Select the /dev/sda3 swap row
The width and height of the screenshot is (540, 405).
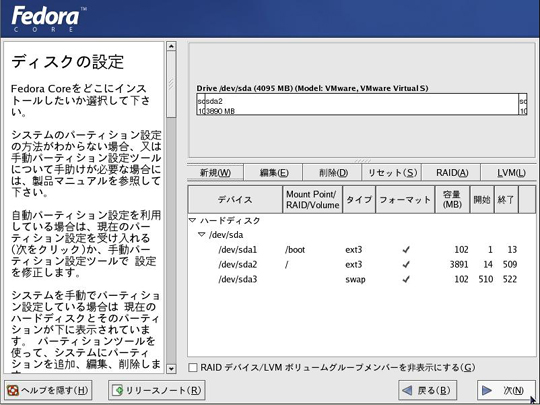(362, 279)
